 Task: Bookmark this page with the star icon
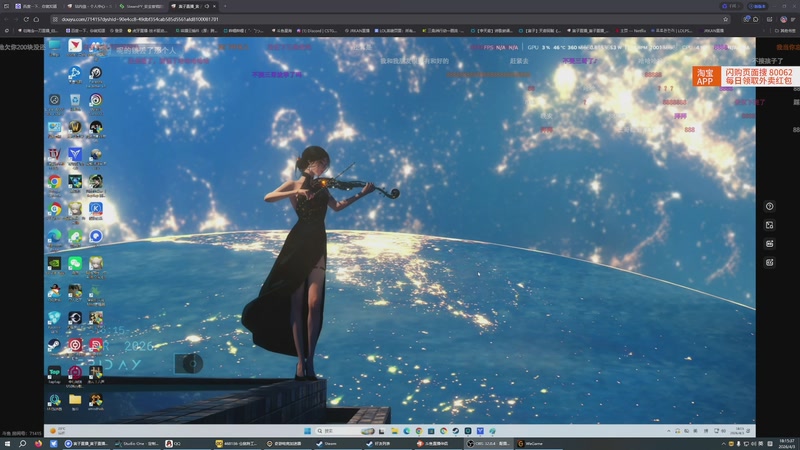coord(726,19)
